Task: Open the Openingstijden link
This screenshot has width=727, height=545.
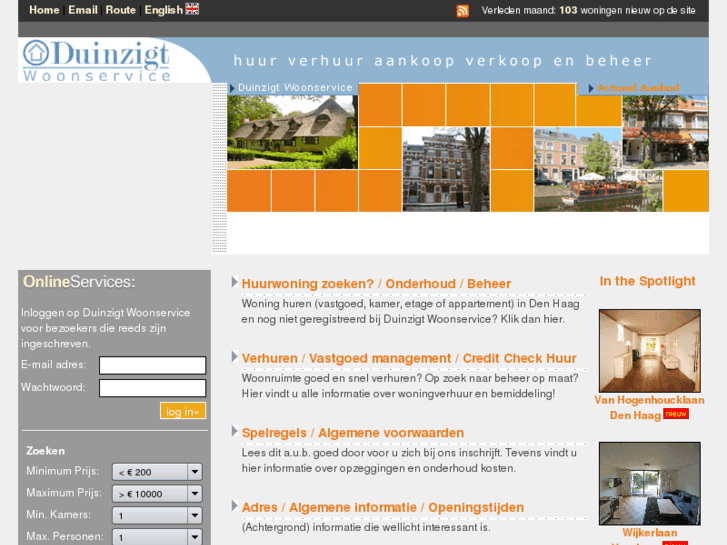Action: tap(476, 508)
